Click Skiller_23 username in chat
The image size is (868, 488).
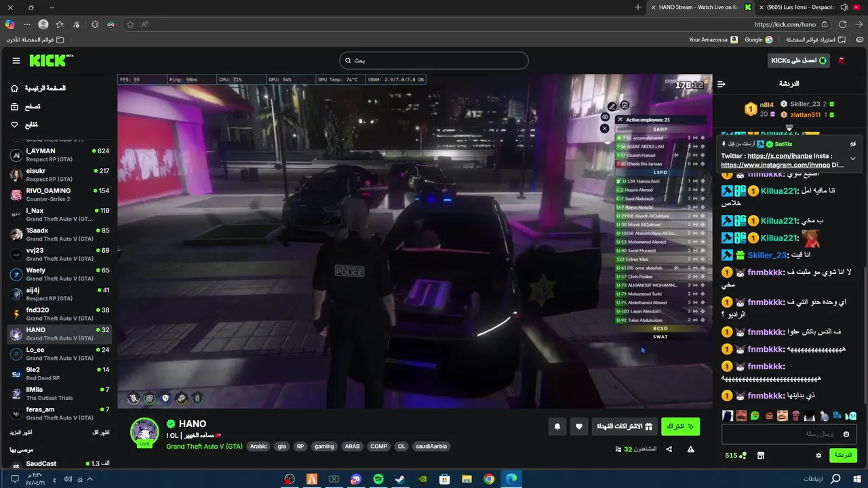coord(767,255)
